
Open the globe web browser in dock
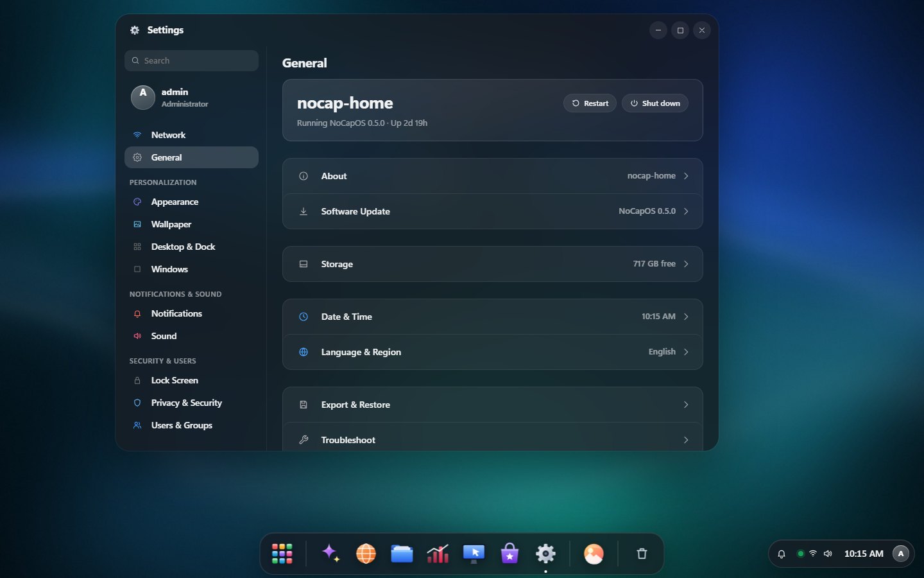tap(366, 554)
